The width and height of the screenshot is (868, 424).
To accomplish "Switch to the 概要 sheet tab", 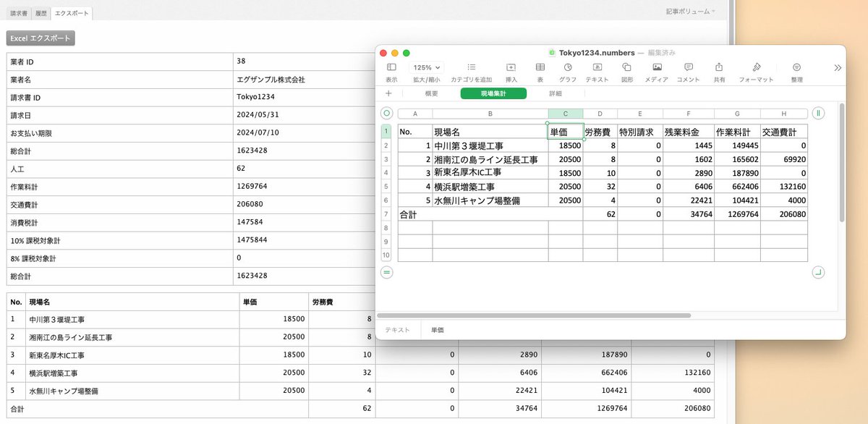I will point(431,93).
